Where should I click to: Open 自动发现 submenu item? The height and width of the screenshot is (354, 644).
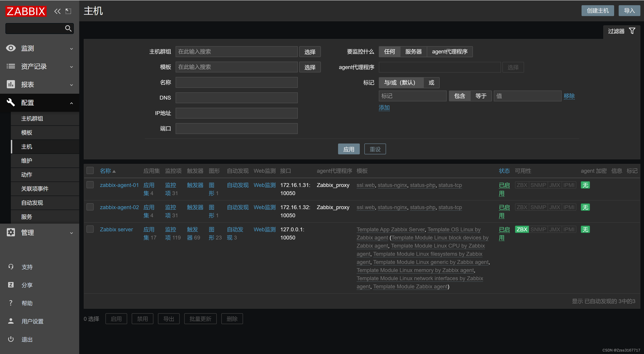point(45,203)
